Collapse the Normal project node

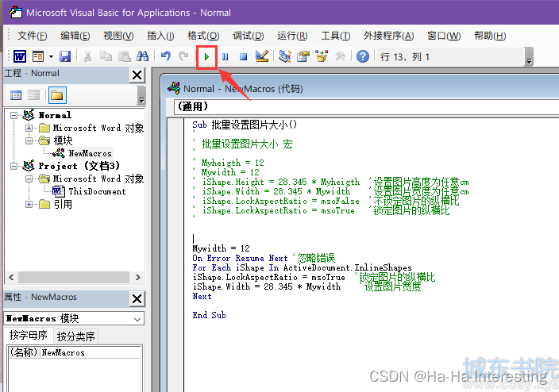pyautogui.click(x=14, y=115)
